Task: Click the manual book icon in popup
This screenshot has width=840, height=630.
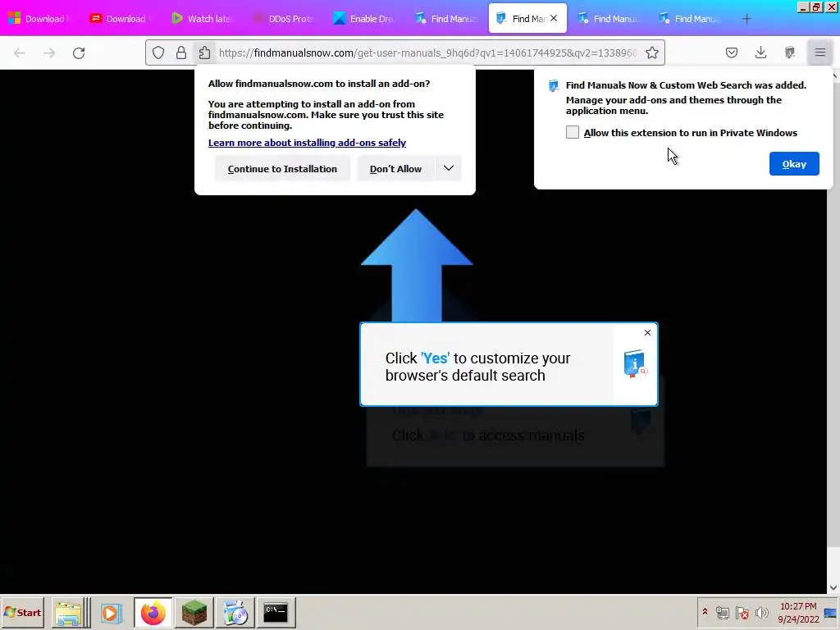Action: (x=636, y=364)
